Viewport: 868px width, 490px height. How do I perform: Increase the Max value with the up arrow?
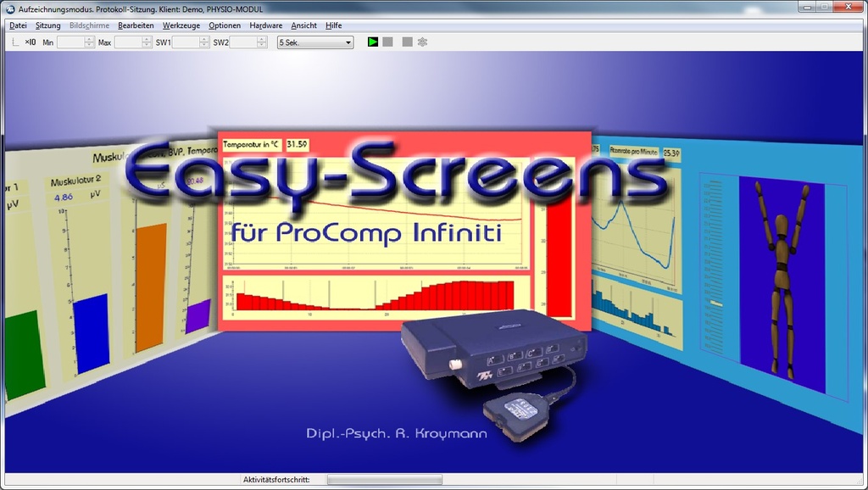[x=147, y=39]
